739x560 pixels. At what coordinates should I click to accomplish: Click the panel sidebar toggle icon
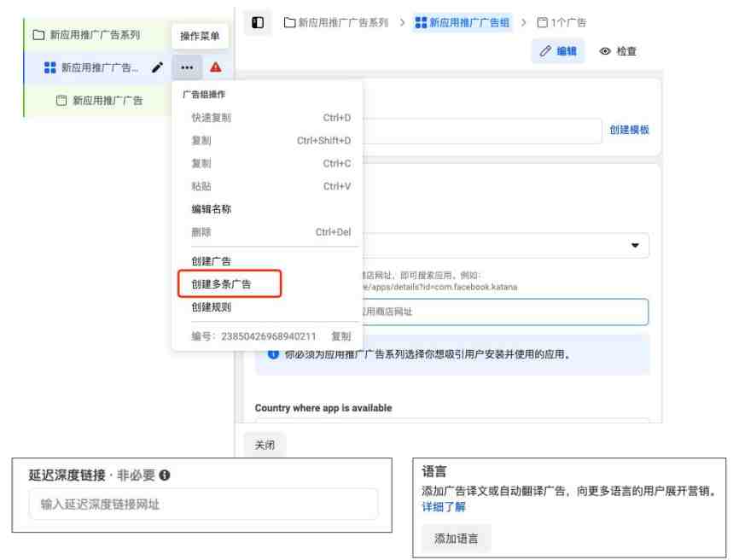tap(258, 23)
